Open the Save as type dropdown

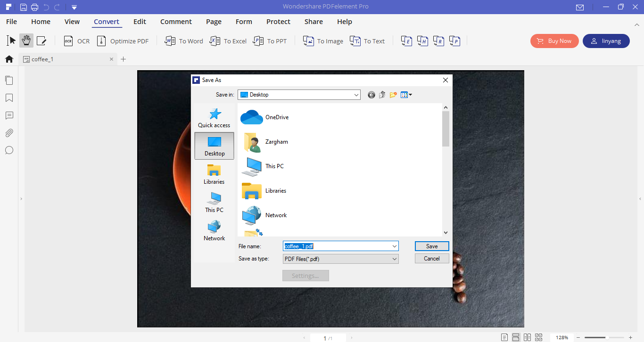click(x=340, y=259)
